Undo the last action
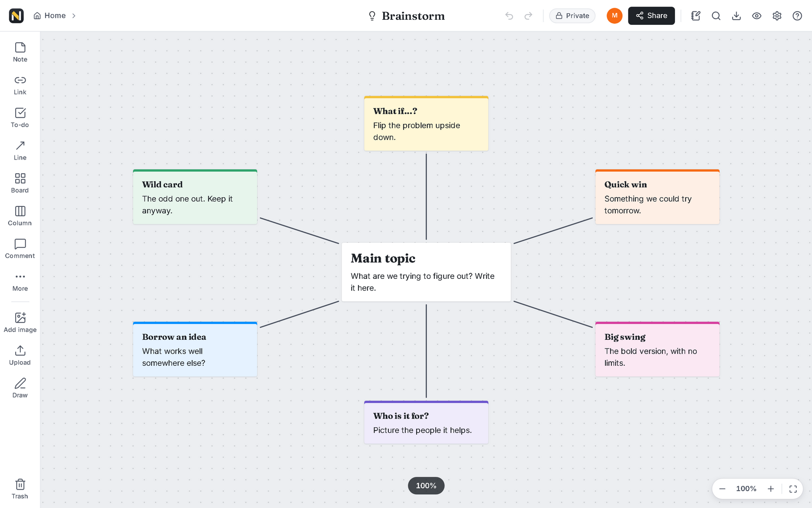This screenshot has height=508, width=812. [509, 16]
